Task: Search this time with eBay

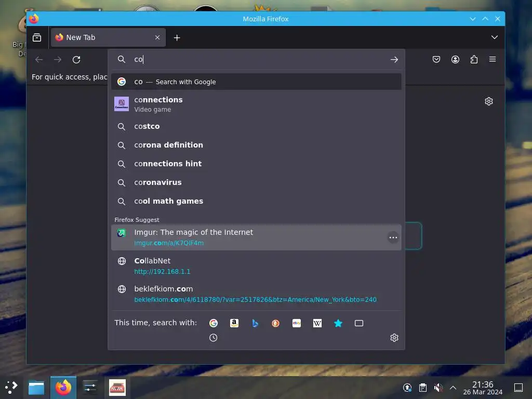Action: (x=297, y=323)
